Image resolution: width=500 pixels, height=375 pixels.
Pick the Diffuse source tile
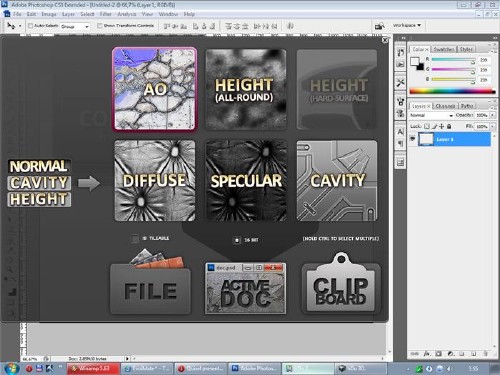coord(155,180)
